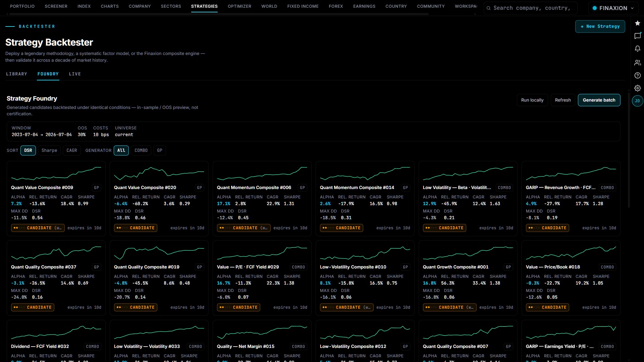Image resolution: width=644 pixels, height=362 pixels.
Task: Open the settings gear icon
Action: click(x=637, y=88)
